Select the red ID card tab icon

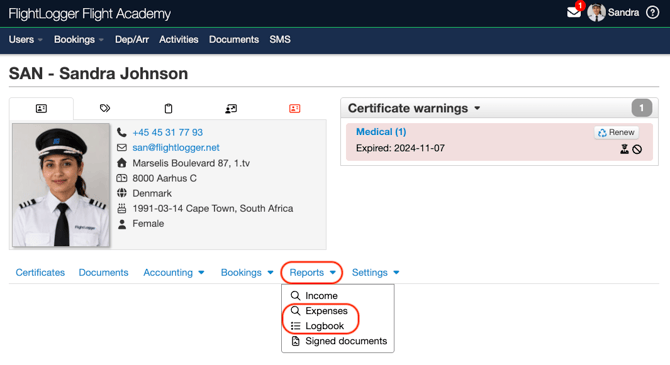(295, 109)
